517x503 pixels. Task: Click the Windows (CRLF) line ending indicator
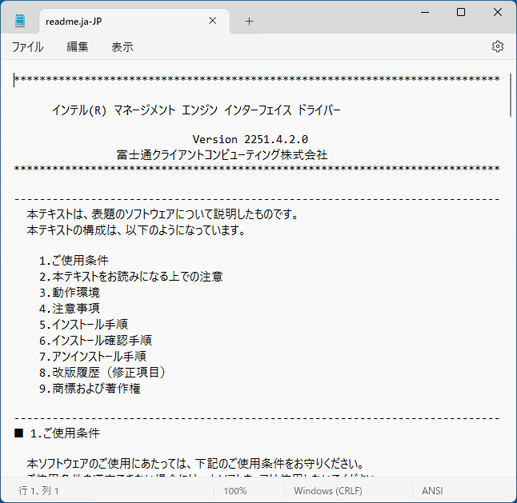click(328, 491)
